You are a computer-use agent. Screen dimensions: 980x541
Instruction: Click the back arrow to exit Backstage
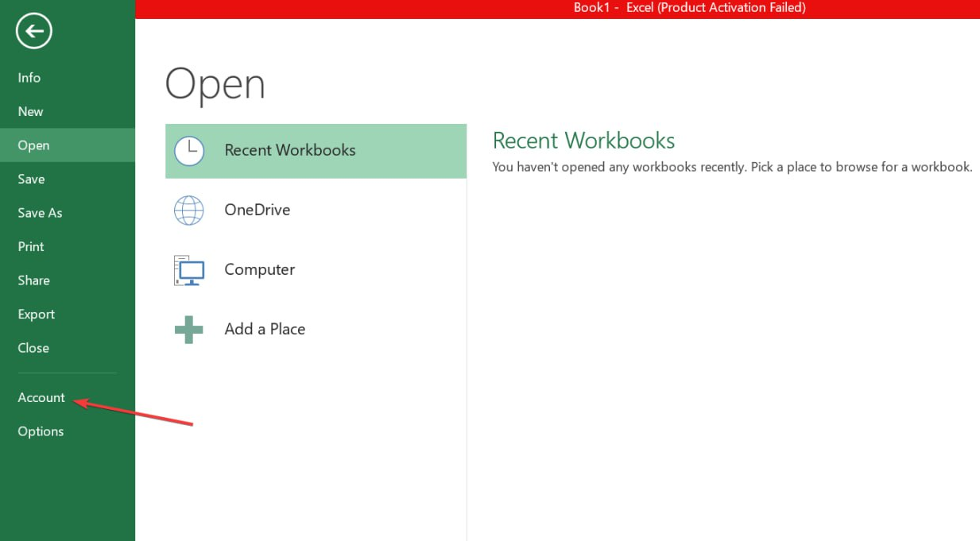click(x=33, y=32)
